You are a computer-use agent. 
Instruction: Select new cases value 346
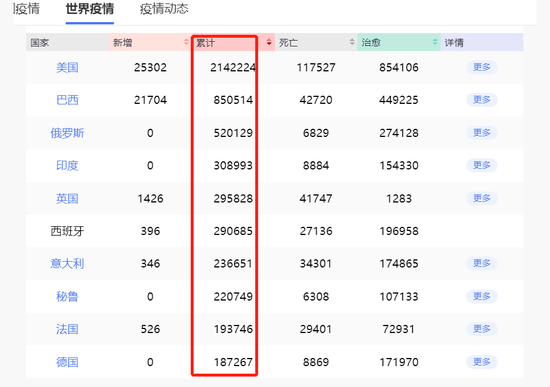point(150,263)
